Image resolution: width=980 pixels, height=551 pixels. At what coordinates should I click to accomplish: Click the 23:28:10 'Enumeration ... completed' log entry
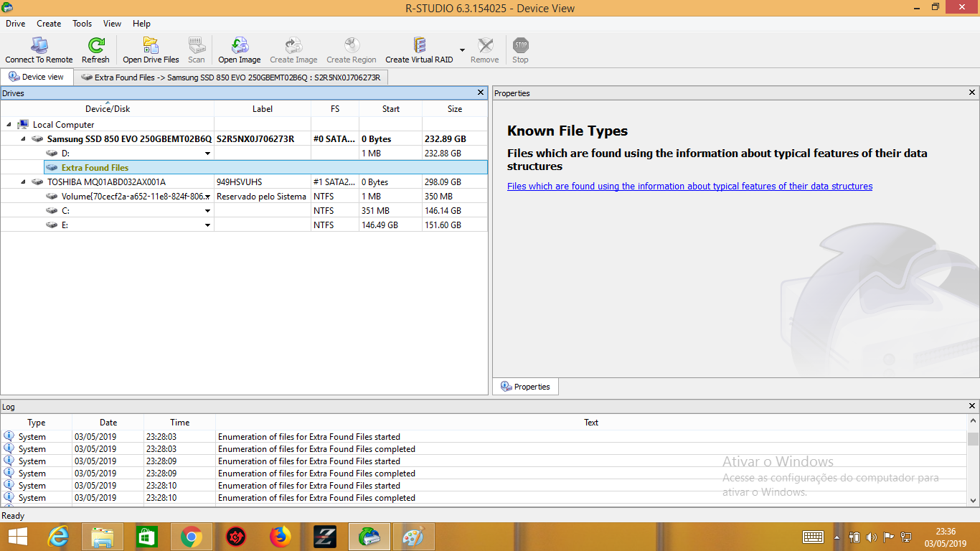click(x=484, y=498)
